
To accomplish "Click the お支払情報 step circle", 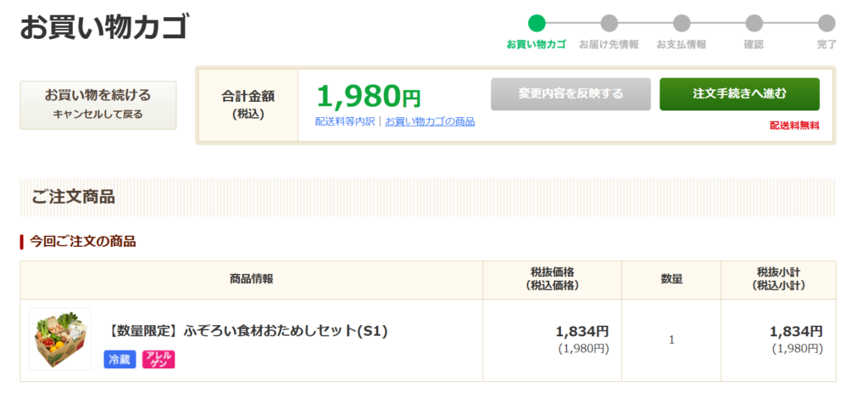I will point(682,23).
